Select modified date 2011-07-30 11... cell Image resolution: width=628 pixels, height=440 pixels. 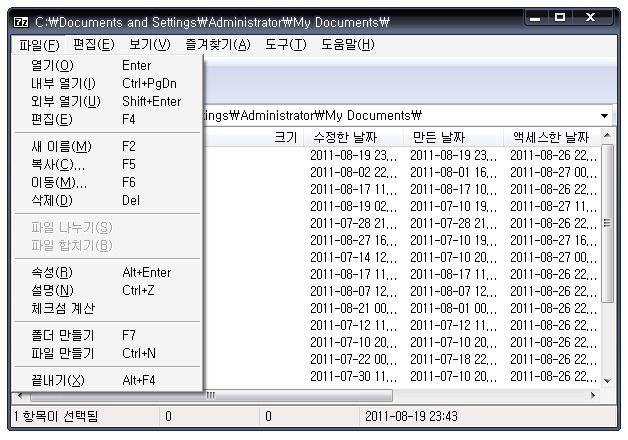click(x=354, y=376)
